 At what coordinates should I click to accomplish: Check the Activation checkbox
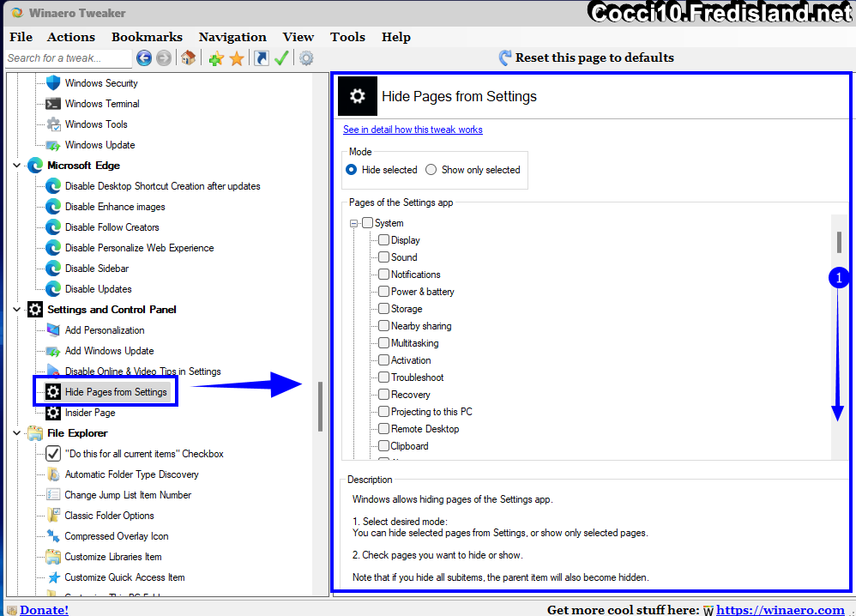pyautogui.click(x=383, y=360)
